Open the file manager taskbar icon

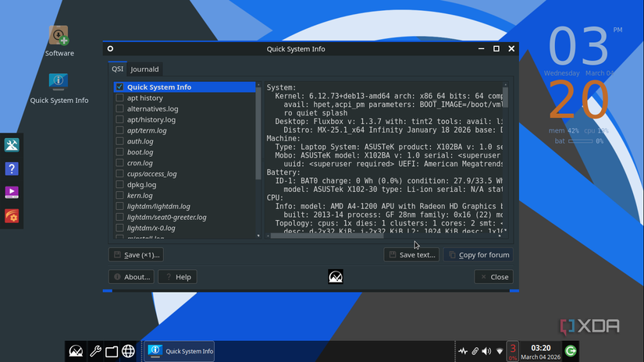pyautogui.click(x=112, y=352)
